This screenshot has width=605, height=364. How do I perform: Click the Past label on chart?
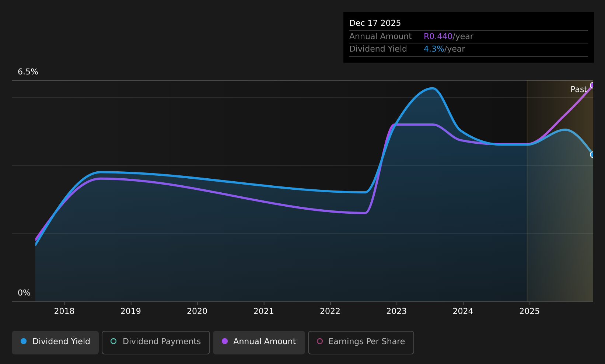(x=579, y=90)
